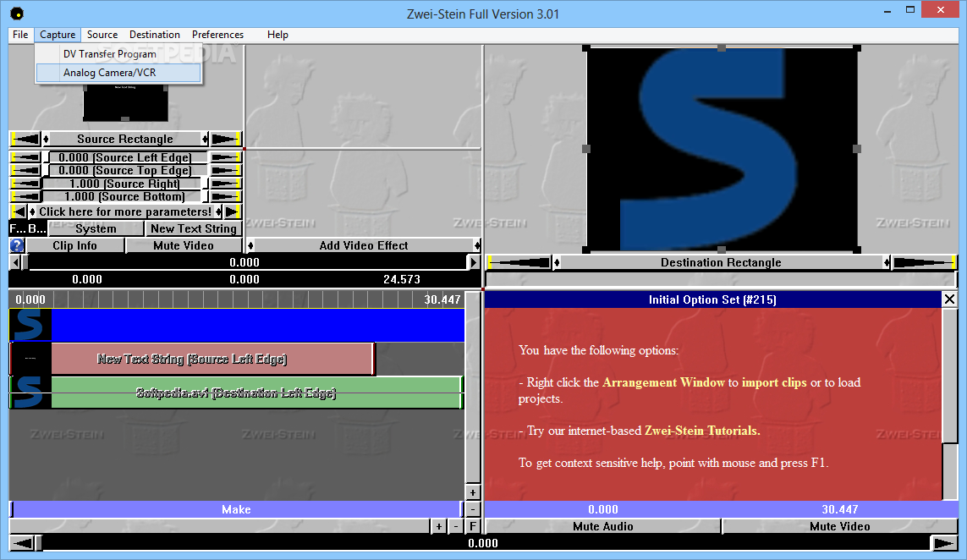Select the blue S clip track in arrangement
Viewport: 967px width, 560px height.
[x=237, y=325]
